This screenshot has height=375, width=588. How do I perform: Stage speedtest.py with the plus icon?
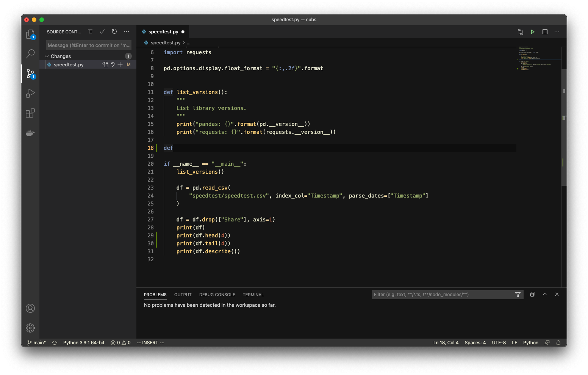[120, 64]
